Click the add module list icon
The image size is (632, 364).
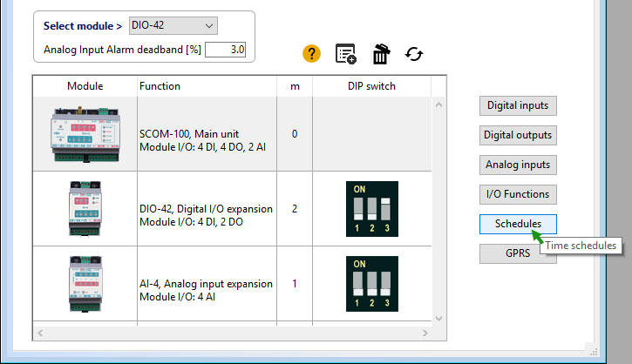(345, 53)
